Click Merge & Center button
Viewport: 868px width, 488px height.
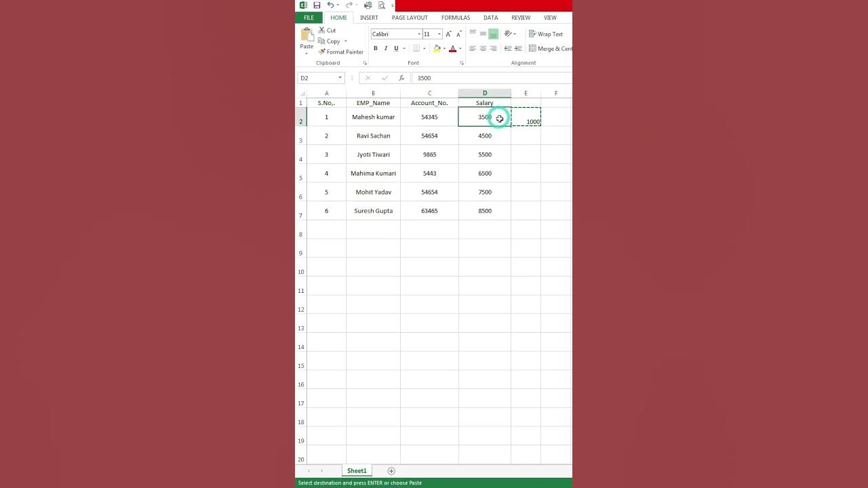tap(550, 49)
